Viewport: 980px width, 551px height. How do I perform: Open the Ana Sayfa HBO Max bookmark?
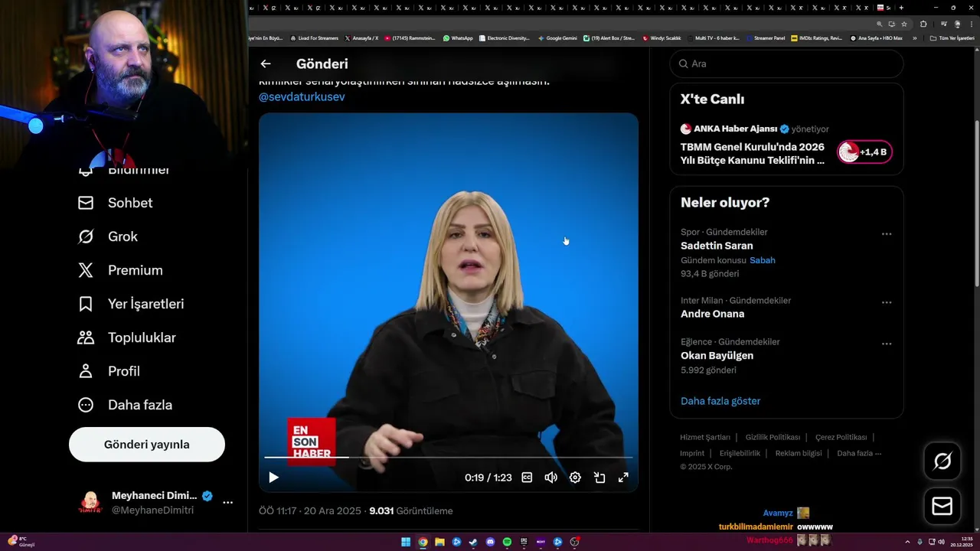click(877, 38)
